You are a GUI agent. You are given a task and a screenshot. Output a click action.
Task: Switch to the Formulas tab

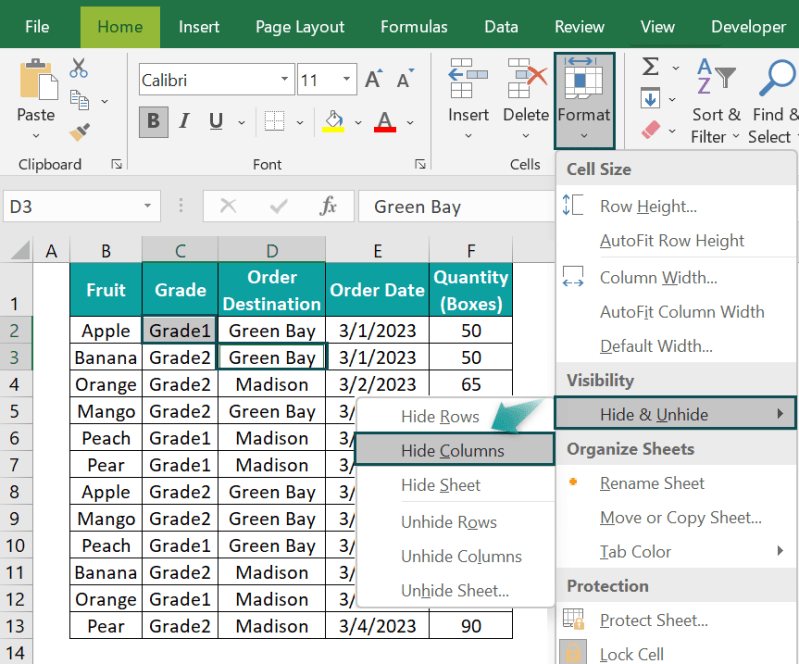pos(414,26)
